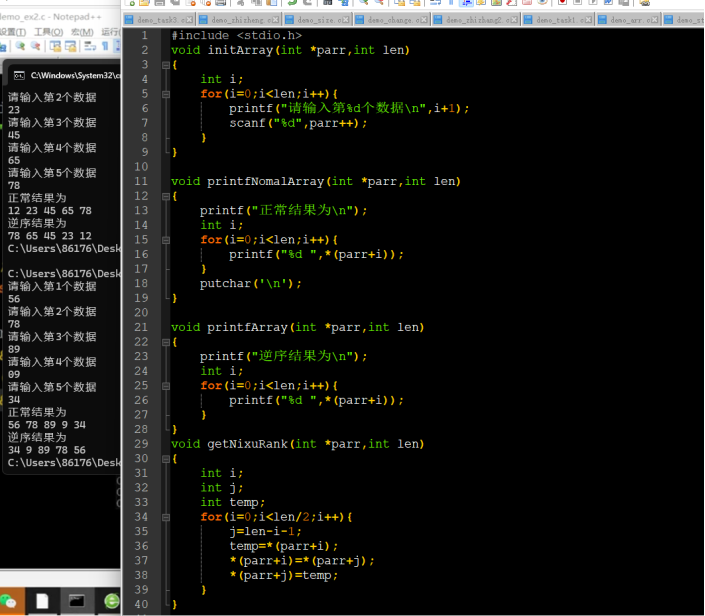Click the file icon on demo_size.c tab

(x=290, y=20)
